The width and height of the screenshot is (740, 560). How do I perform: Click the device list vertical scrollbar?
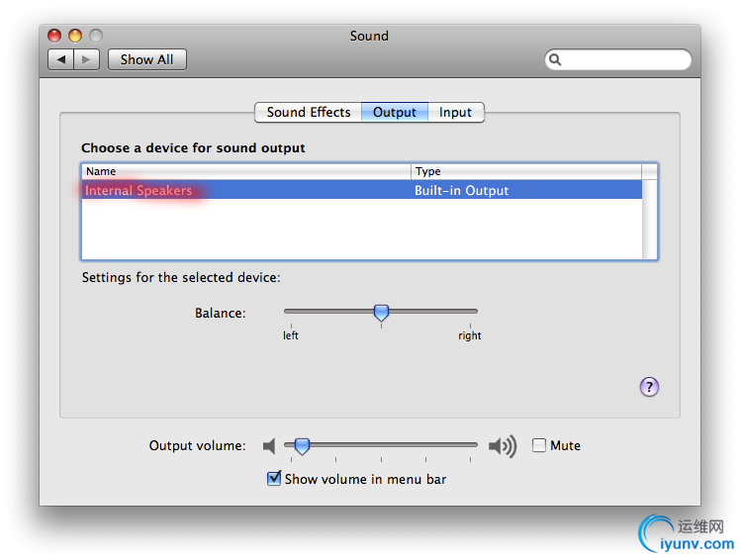coord(649,220)
